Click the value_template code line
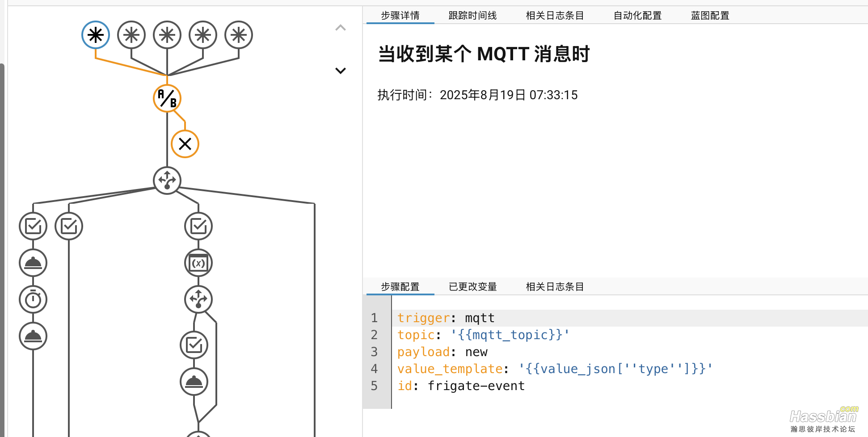The image size is (868, 437). 555,369
